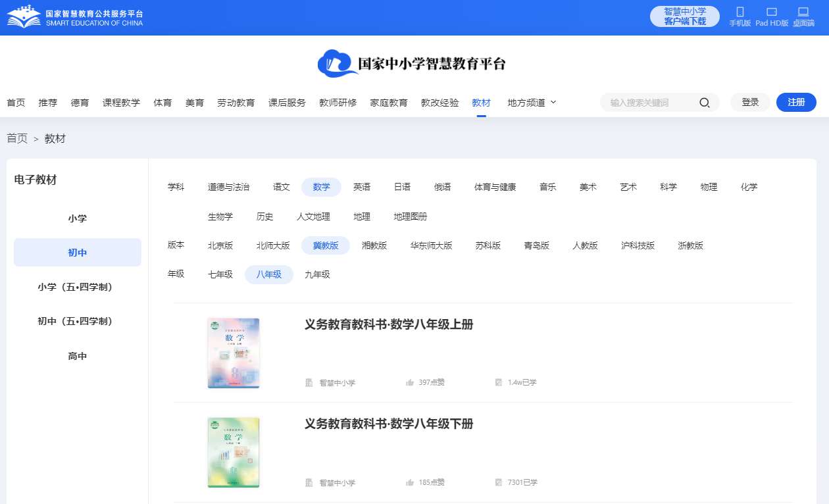Viewport: 829px width, 504px height.
Task: Open the Pad HD版 tablet icon
Action: [772, 12]
